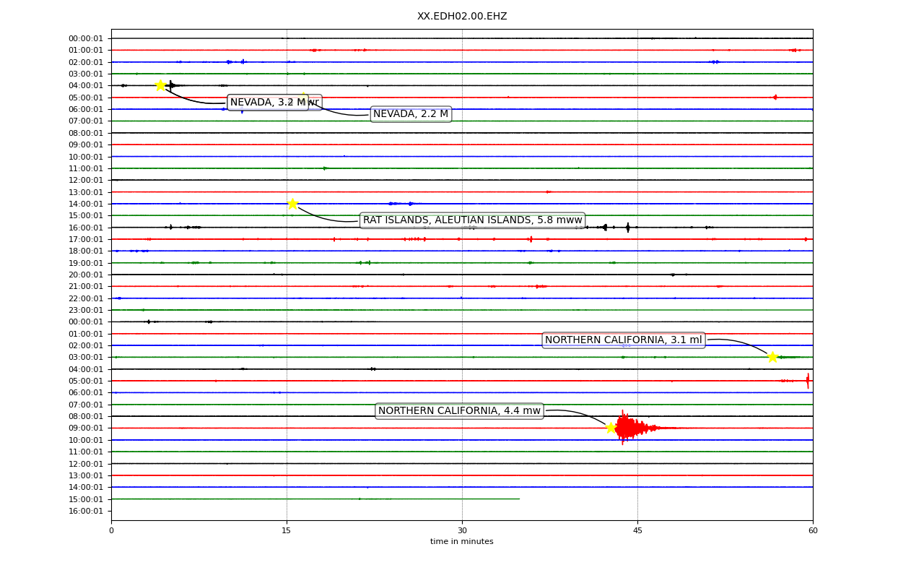This screenshot has width=924, height=578.
Task: Click the plot title XX.EDH02.00.EHZ
Action: click(462, 17)
